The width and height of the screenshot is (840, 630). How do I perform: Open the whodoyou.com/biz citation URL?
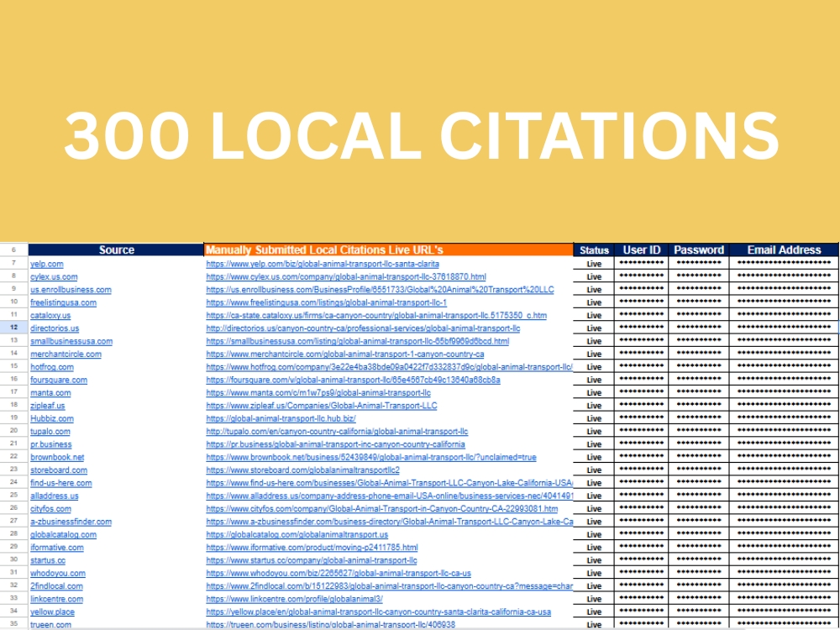pyautogui.click(x=339, y=573)
